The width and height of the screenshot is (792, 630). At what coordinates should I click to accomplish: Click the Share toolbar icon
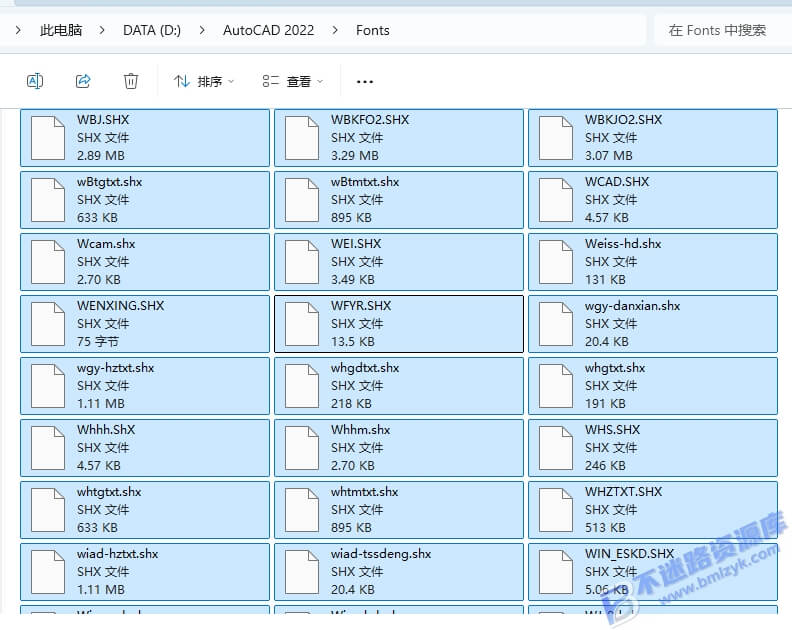83,81
